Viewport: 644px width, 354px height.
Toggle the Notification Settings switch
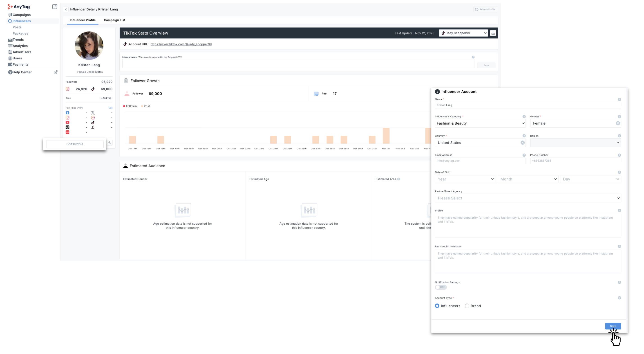click(441, 287)
